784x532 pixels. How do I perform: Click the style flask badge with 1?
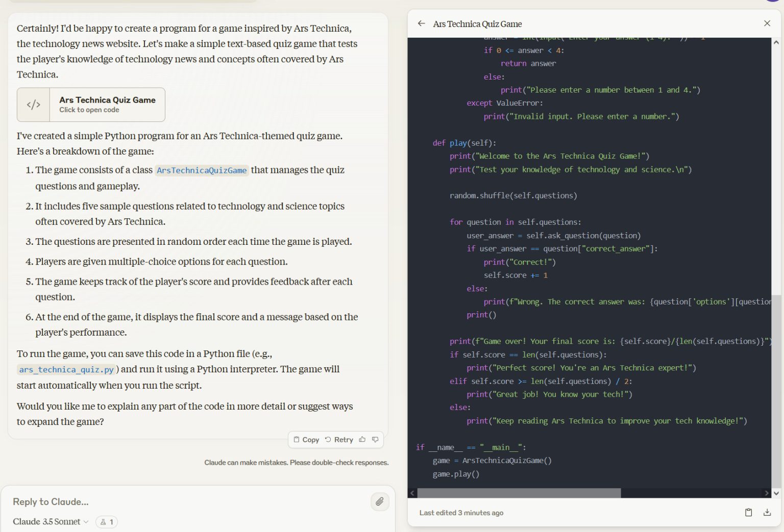[107, 522]
